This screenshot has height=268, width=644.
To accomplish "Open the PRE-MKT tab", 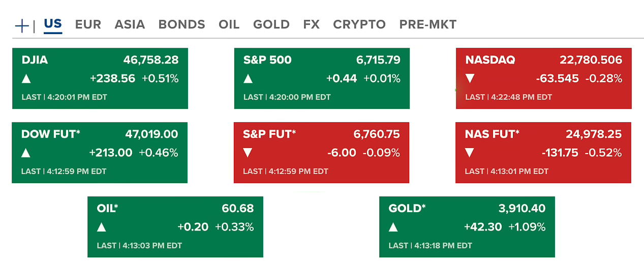I will (427, 24).
